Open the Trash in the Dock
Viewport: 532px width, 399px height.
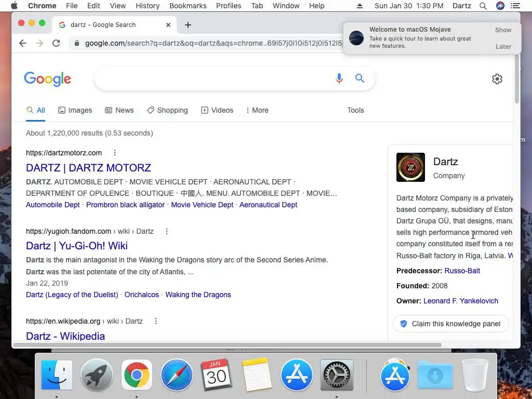pyautogui.click(x=475, y=375)
